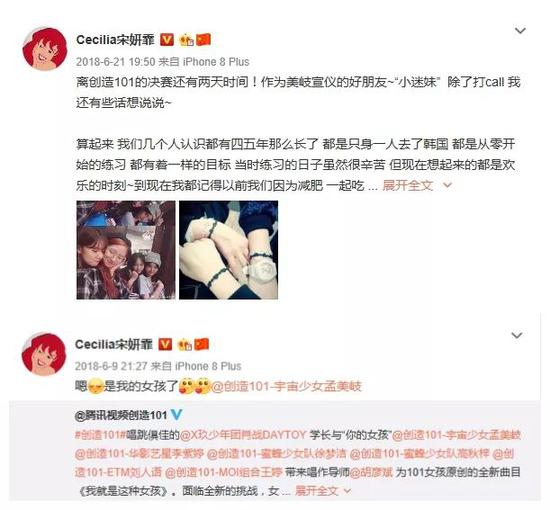Screen dimensions: 550x510
Task: Click the thumbs-up member badge on first post
Action: click(186, 40)
